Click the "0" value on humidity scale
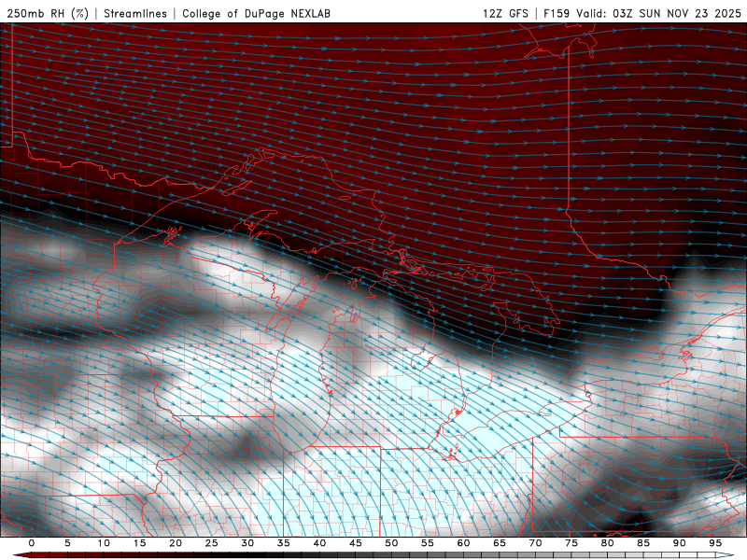Viewport: 747px width, 560px height. 32,543
